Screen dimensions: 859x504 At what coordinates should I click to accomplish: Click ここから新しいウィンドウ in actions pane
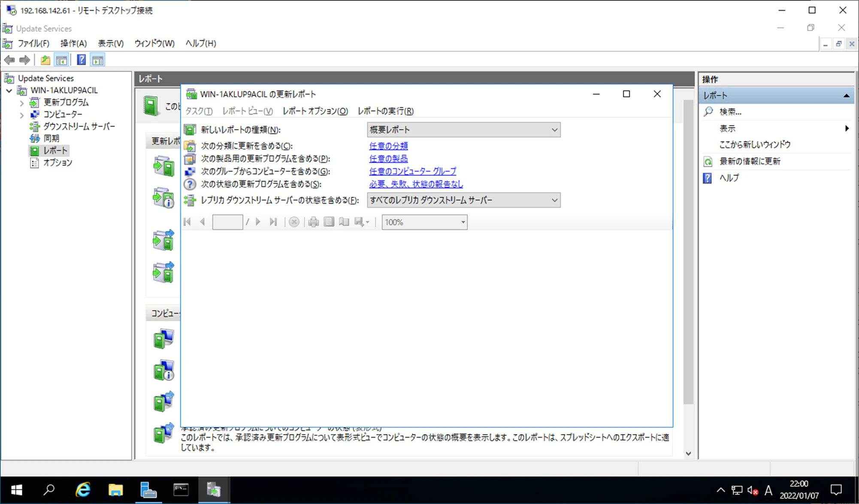click(755, 145)
